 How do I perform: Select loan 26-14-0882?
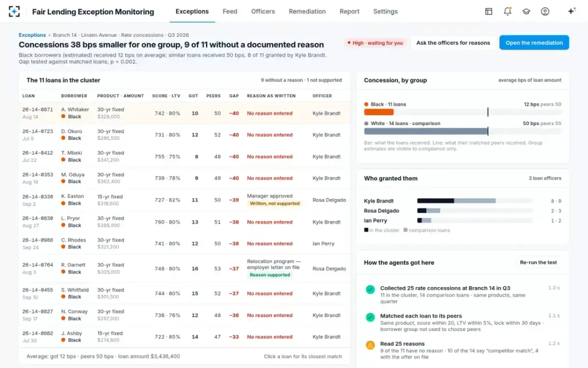(x=184, y=337)
